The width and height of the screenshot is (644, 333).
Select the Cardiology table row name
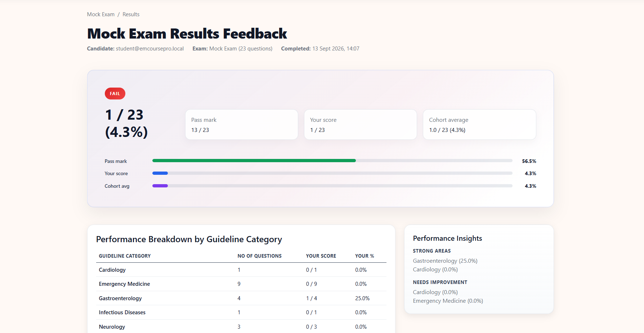(112, 270)
